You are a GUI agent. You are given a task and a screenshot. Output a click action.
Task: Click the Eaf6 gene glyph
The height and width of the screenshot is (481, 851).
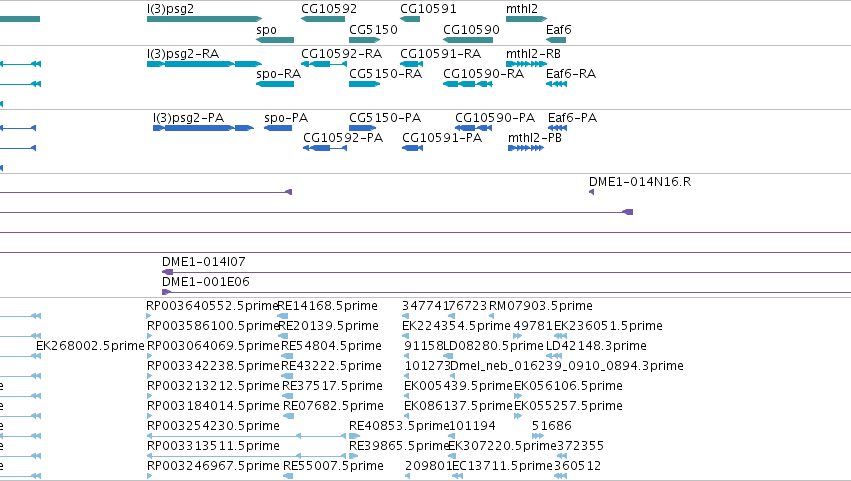(556, 40)
